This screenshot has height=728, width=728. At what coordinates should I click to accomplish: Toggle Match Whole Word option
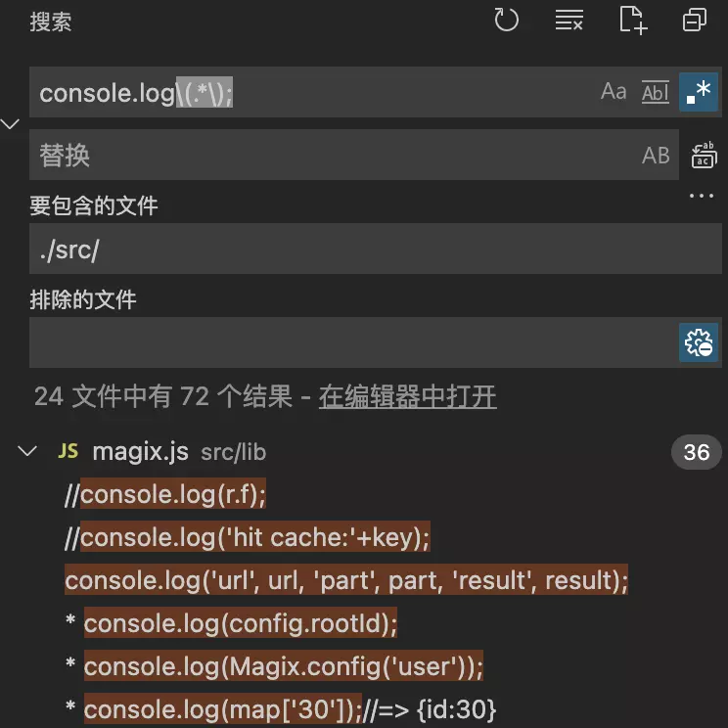click(656, 91)
